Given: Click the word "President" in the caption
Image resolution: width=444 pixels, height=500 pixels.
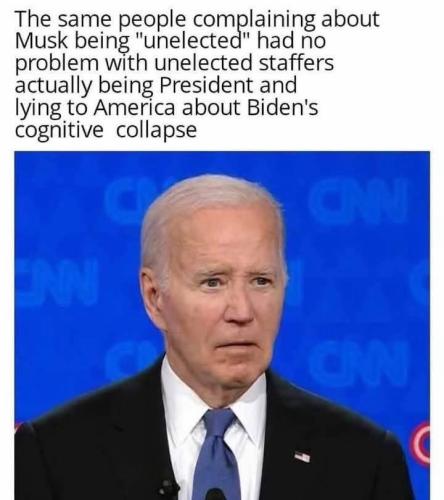Looking at the screenshot, I should [206, 85].
